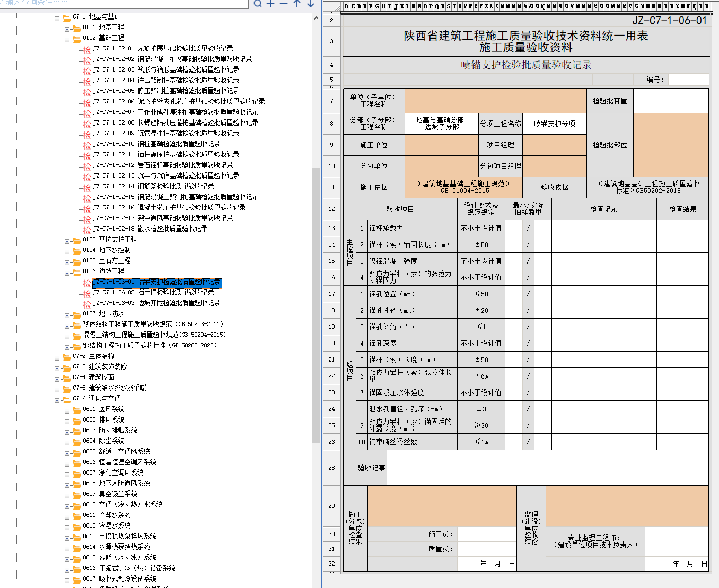
Task: Click the up arrow previous-result icon
Action: click(x=297, y=4)
